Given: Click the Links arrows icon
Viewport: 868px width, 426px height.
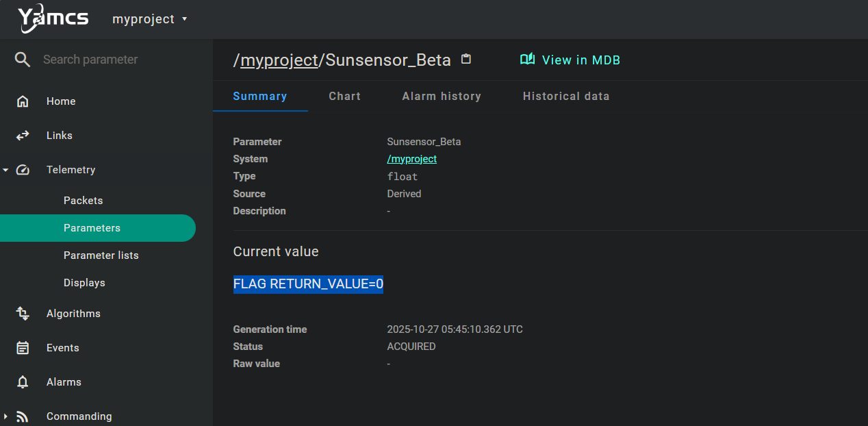Looking at the screenshot, I should point(23,136).
